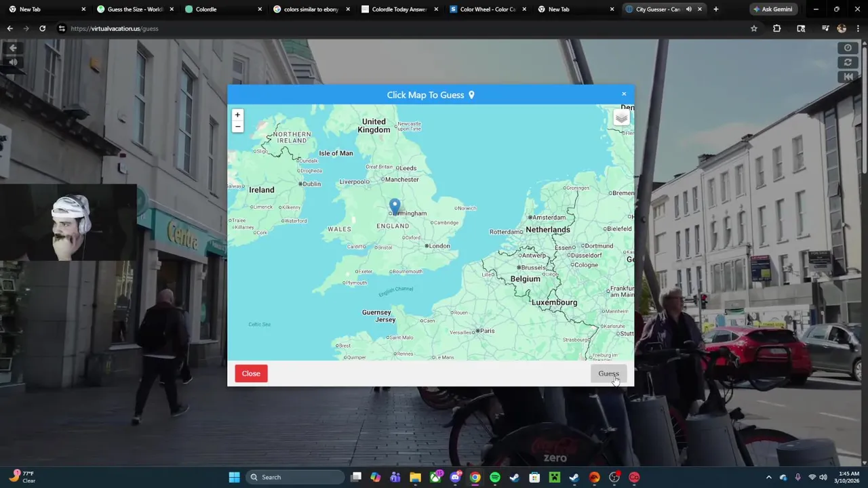Open Discord from the taskbar

click(455, 477)
